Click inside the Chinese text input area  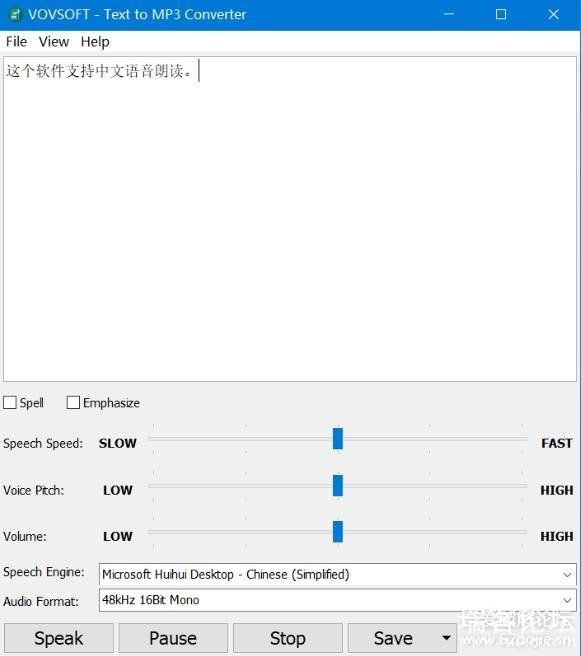click(x=290, y=219)
